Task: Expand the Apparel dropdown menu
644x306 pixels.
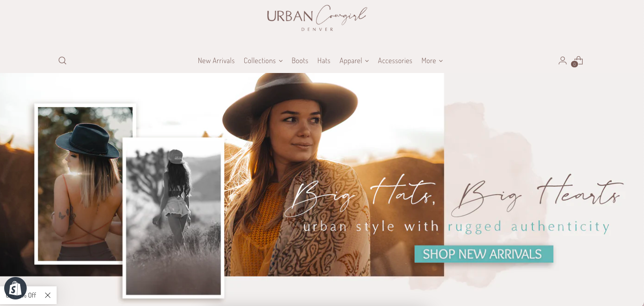Action: click(x=354, y=61)
